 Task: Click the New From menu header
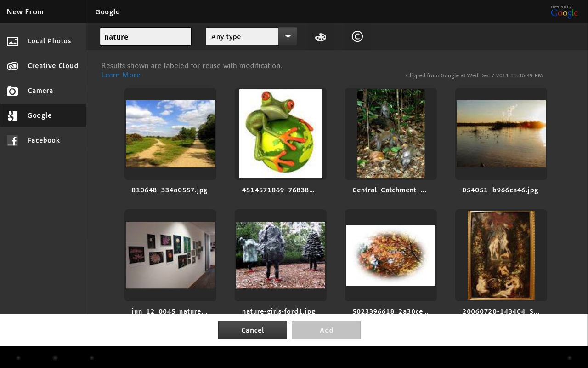[25, 11]
